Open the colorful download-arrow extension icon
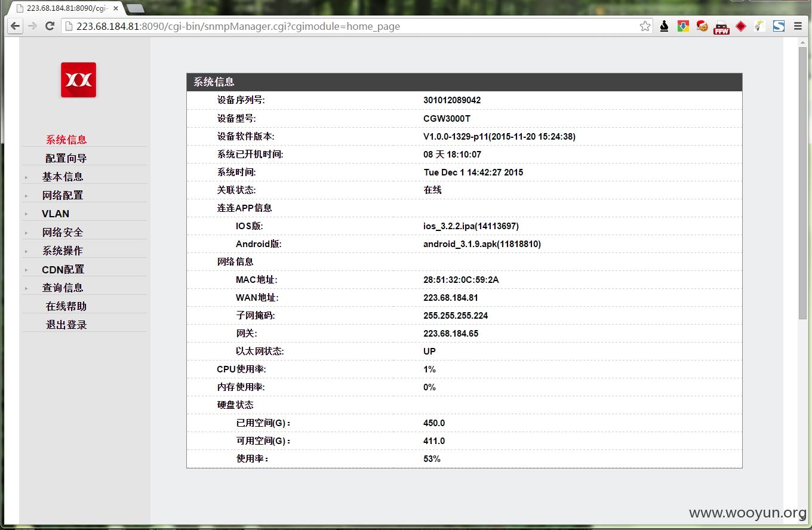The height and width of the screenshot is (530, 812). click(x=683, y=26)
